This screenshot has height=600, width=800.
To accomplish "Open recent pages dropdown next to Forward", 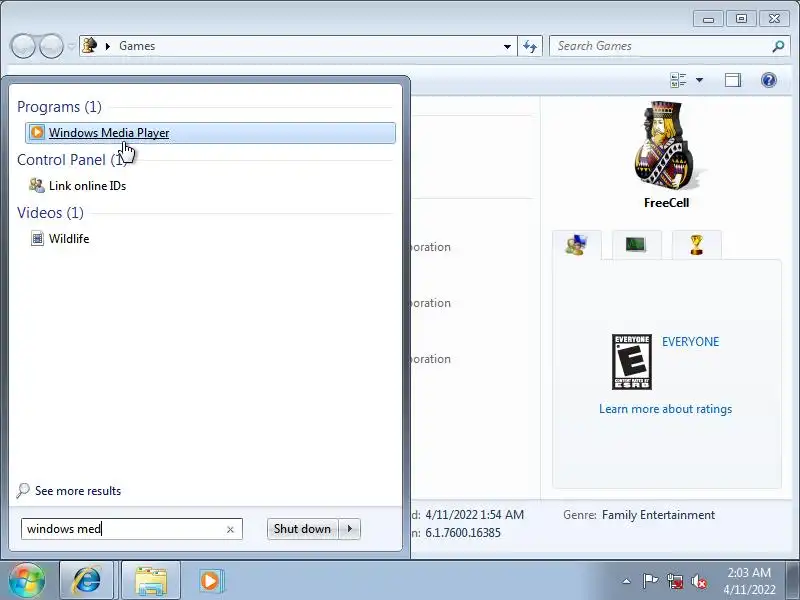I will (71, 46).
